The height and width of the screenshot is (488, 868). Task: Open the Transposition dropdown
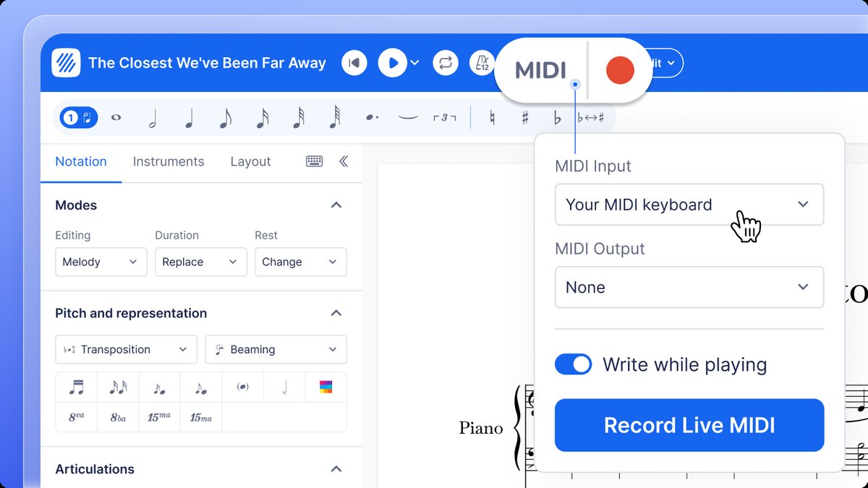126,349
